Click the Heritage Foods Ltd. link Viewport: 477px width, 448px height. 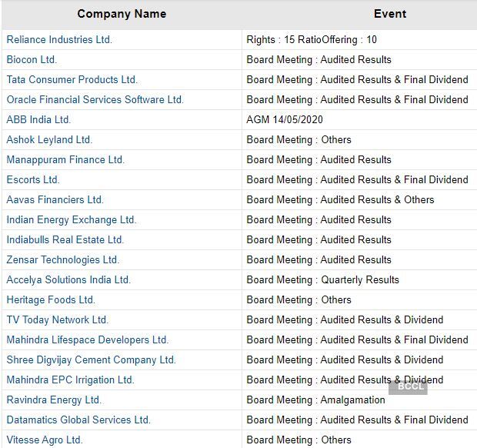(x=51, y=300)
